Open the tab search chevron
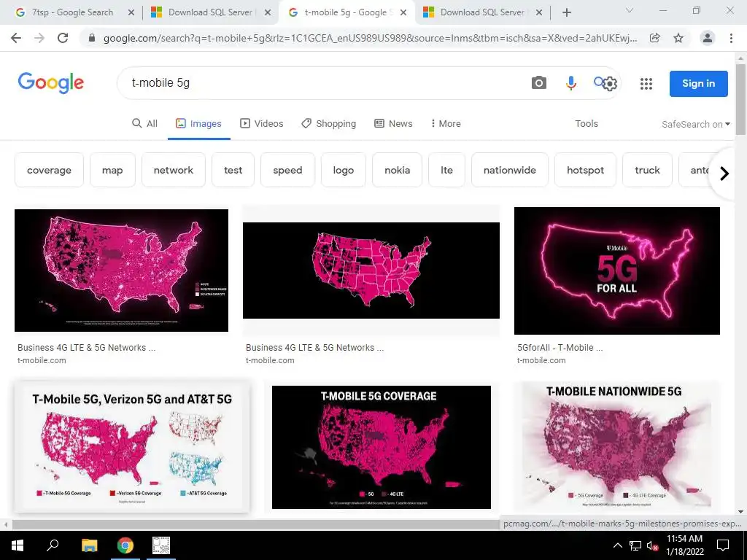The image size is (747, 560). tap(630, 10)
